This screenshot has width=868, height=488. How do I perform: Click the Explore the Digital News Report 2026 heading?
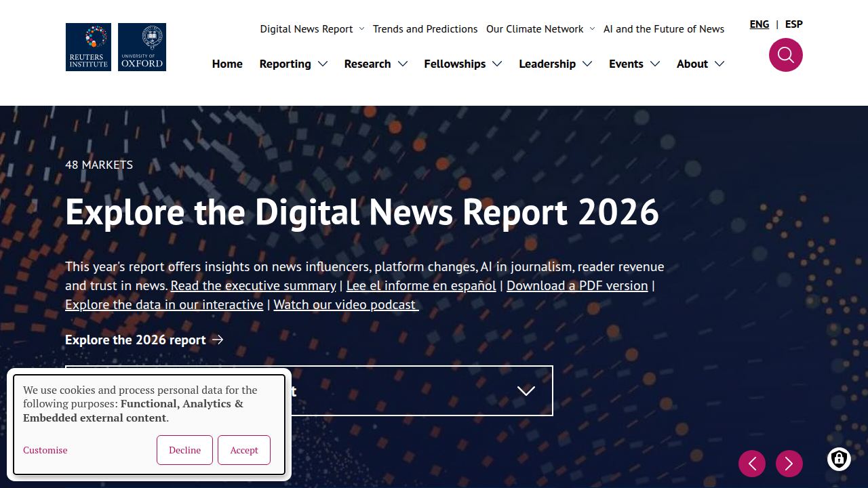click(x=362, y=212)
